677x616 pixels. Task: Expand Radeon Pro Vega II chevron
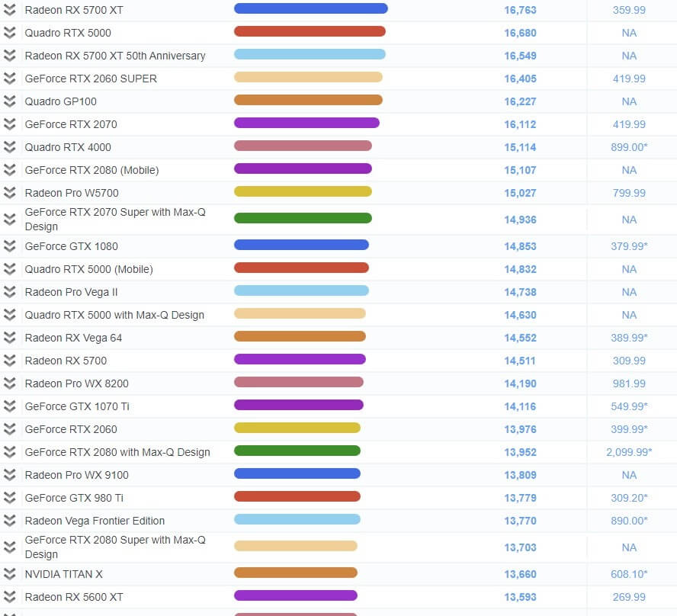click(9, 292)
